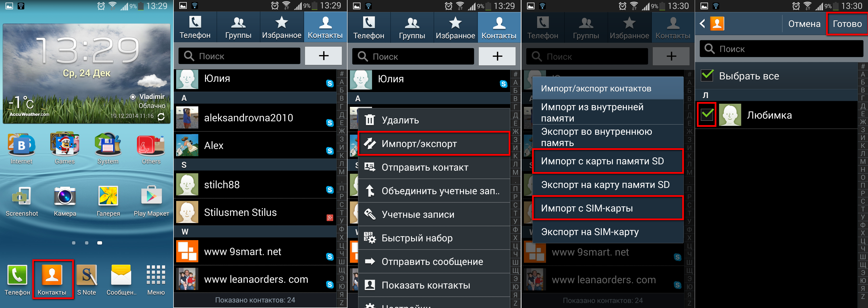Open the Contacts app
The height and width of the screenshot is (308, 868).
point(52,279)
